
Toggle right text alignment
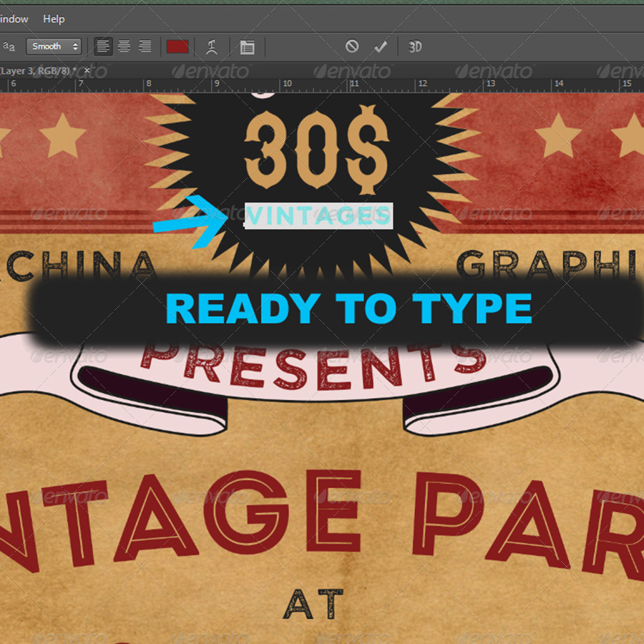point(145,47)
